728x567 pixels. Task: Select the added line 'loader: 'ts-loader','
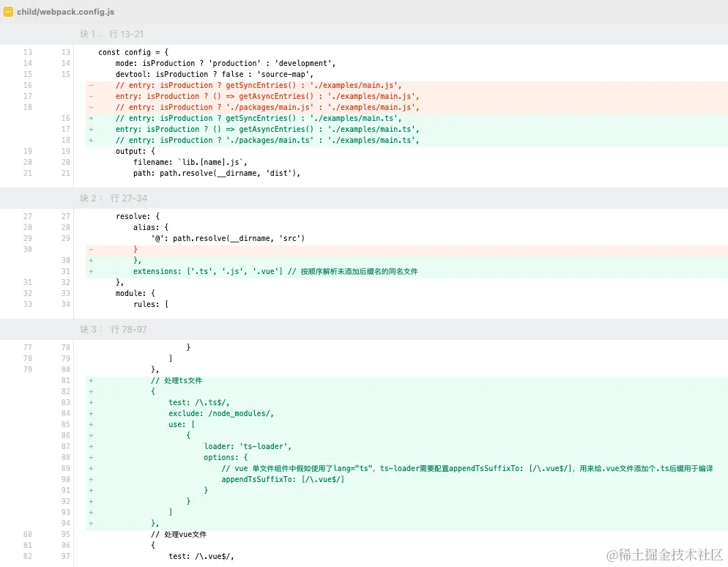248,446
